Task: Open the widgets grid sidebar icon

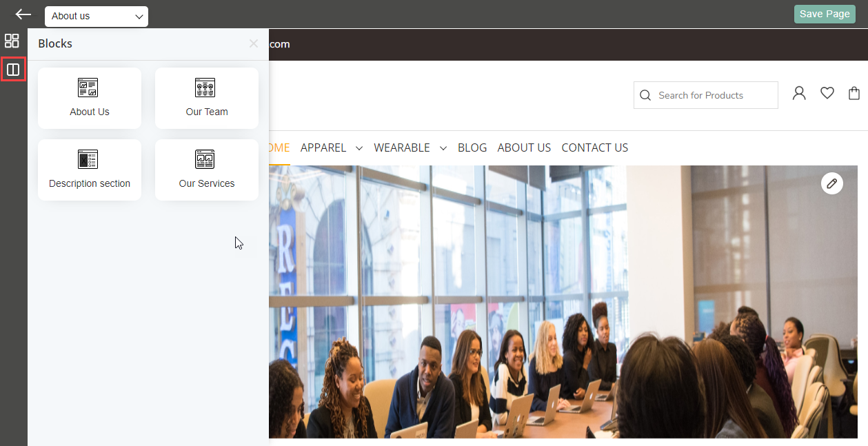Action: pyautogui.click(x=12, y=41)
